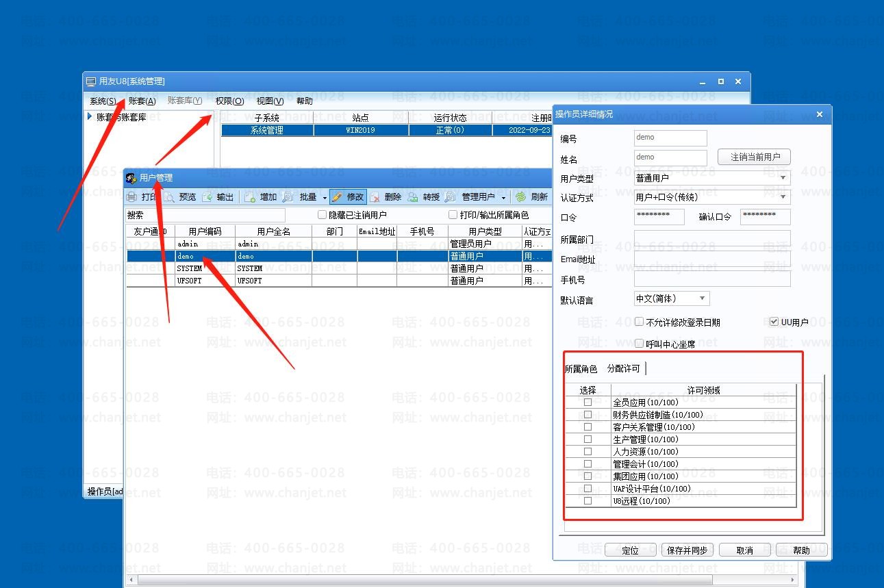Select the SYSTEM user row

point(339,268)
